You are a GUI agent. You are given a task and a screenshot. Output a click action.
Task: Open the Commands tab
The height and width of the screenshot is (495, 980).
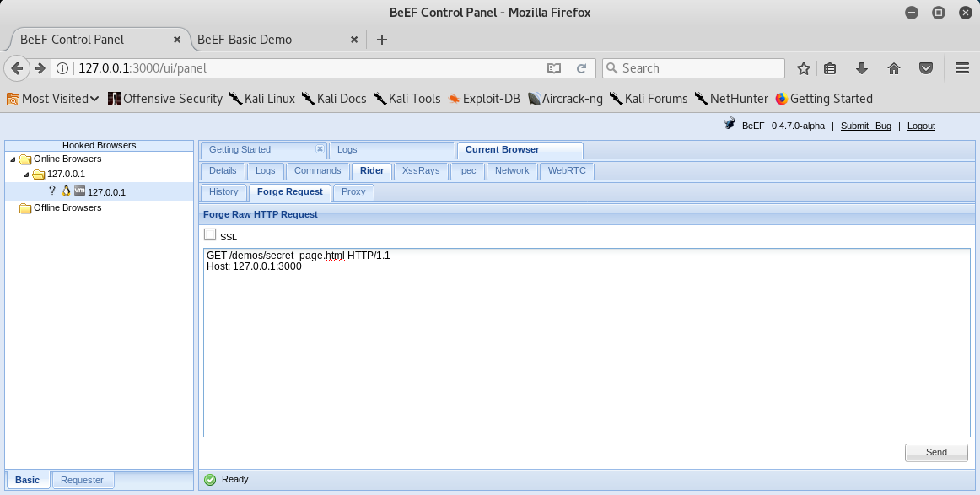click(317, 171)
